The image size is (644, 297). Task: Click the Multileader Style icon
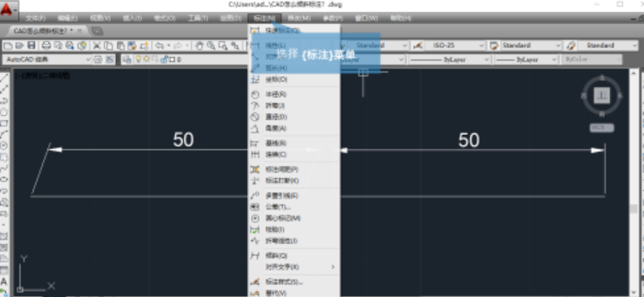(570, 45)
